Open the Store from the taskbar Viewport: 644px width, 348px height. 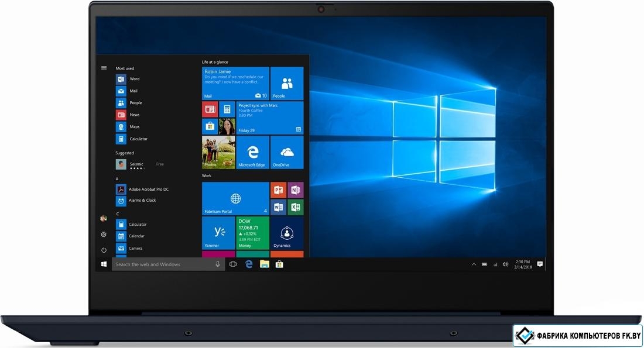tap(279, 264)
